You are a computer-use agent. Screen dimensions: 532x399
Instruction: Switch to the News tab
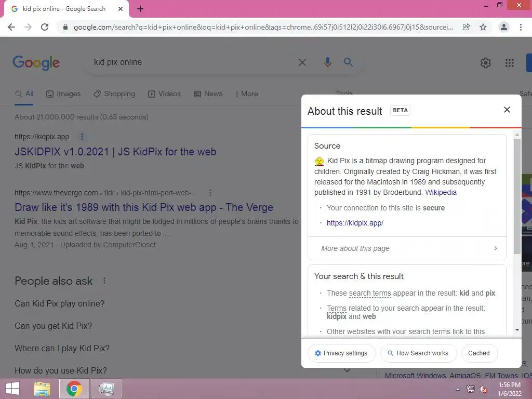(208, 94)
